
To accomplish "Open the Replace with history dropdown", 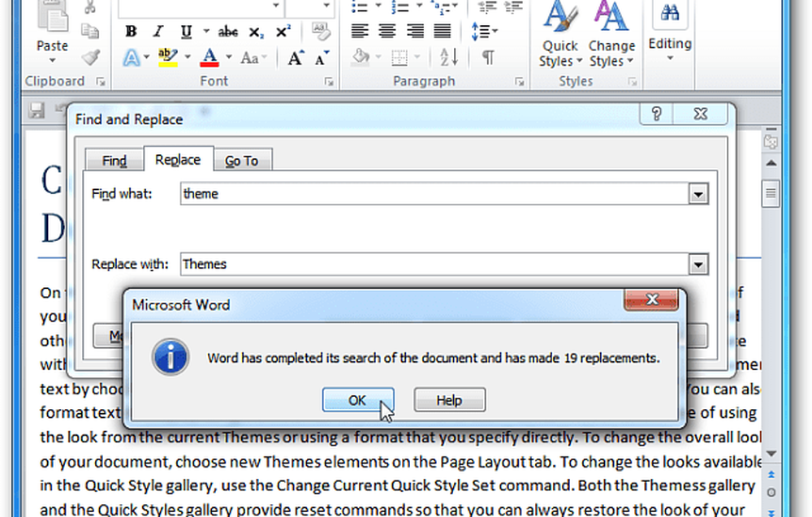I will (x=698, y=264).
